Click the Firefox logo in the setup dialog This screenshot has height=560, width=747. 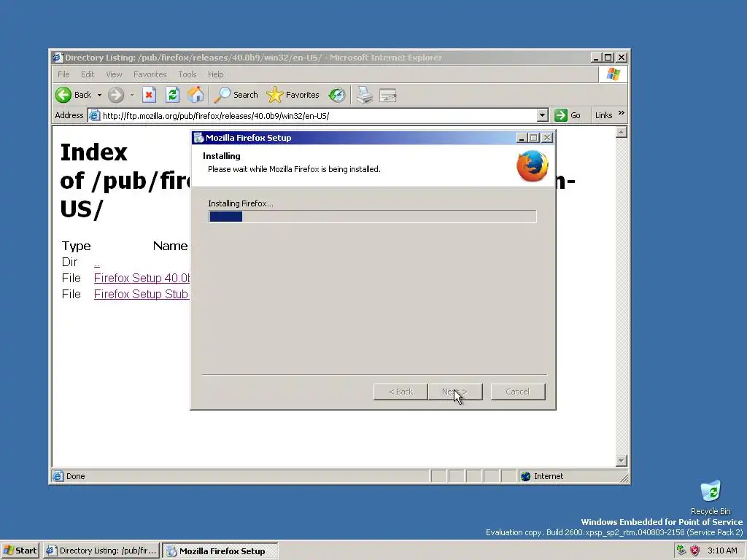(532, 166)
